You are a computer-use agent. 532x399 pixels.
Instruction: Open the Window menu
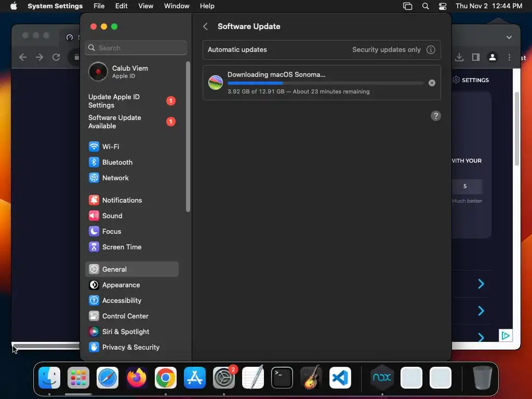pyautogui.click(x=177, y=6)
